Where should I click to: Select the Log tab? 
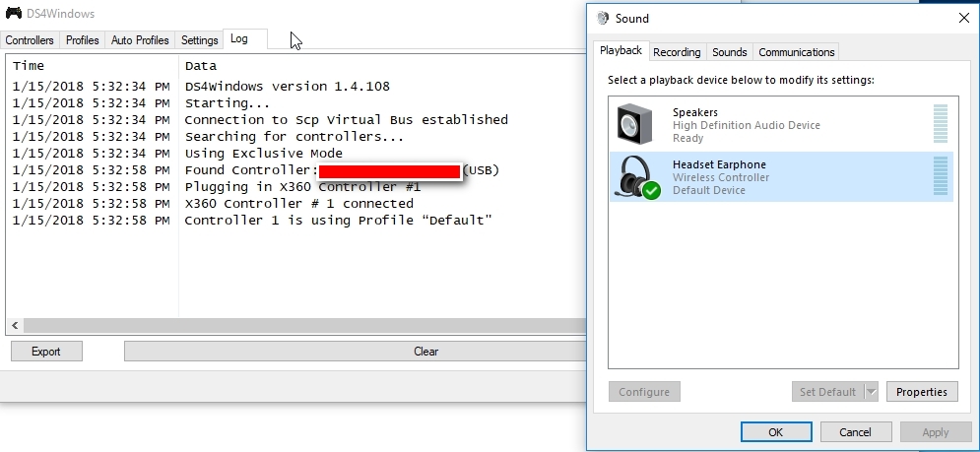coord(245,38)
